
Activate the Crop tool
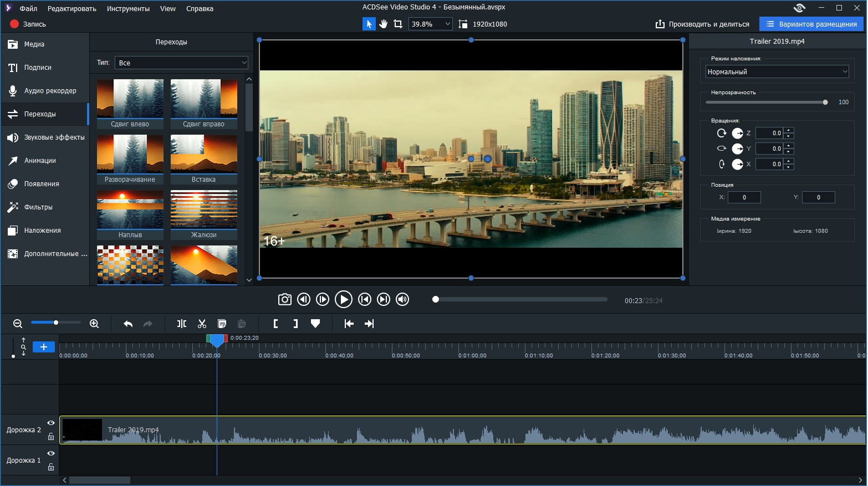(x=398, y=24)
